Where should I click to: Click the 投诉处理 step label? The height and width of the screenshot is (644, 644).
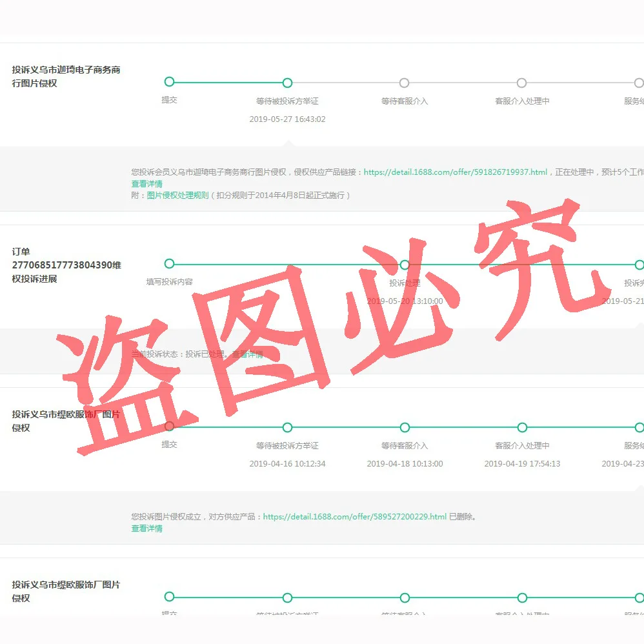point(405,283)
